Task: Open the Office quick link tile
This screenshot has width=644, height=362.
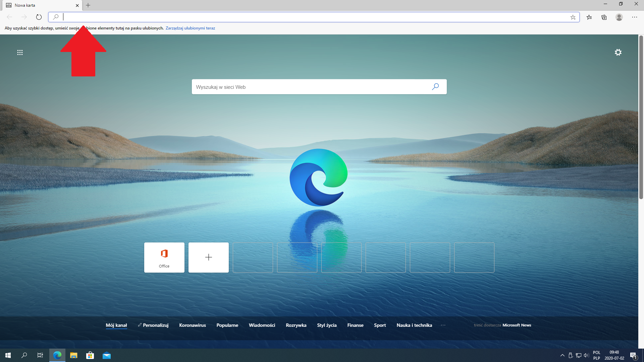Action: coord(164,257)
